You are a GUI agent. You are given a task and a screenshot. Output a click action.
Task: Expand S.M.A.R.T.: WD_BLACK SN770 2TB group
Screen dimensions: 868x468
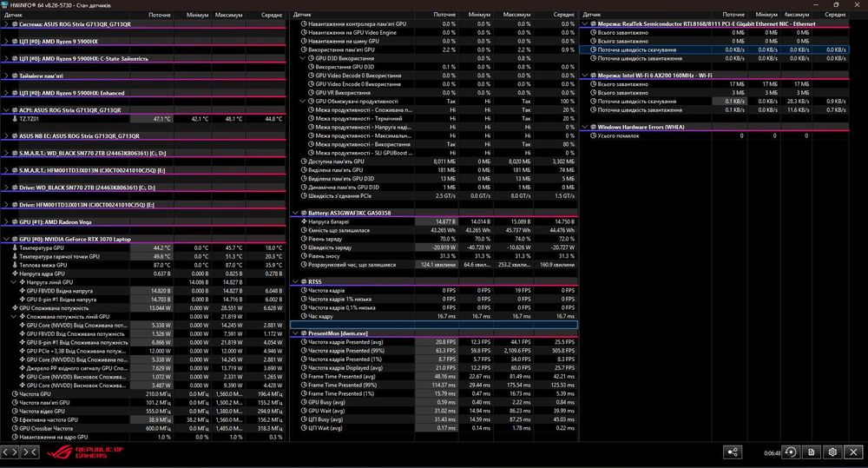[x=6, y=154]
